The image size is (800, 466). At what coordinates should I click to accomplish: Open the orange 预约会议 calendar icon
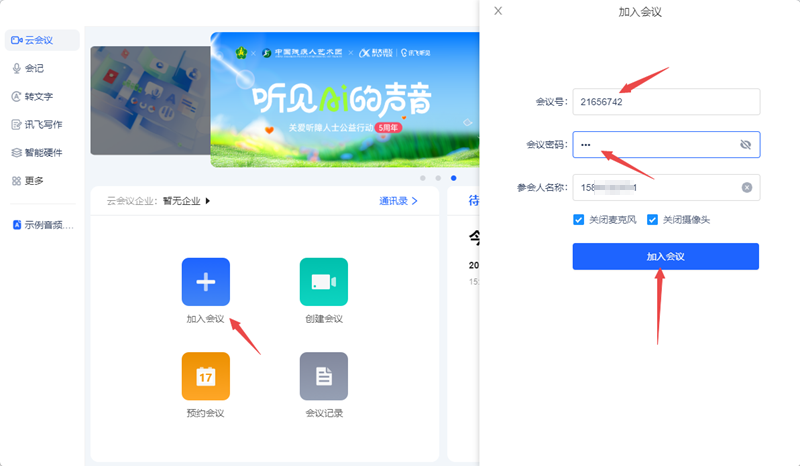pyautogui.click(x=206, y=376)
